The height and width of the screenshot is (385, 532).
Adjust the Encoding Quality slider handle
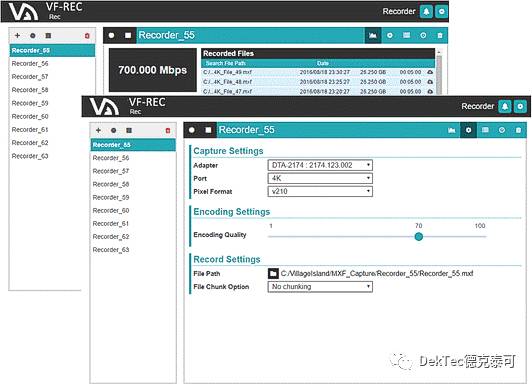(x=419, y=237)
